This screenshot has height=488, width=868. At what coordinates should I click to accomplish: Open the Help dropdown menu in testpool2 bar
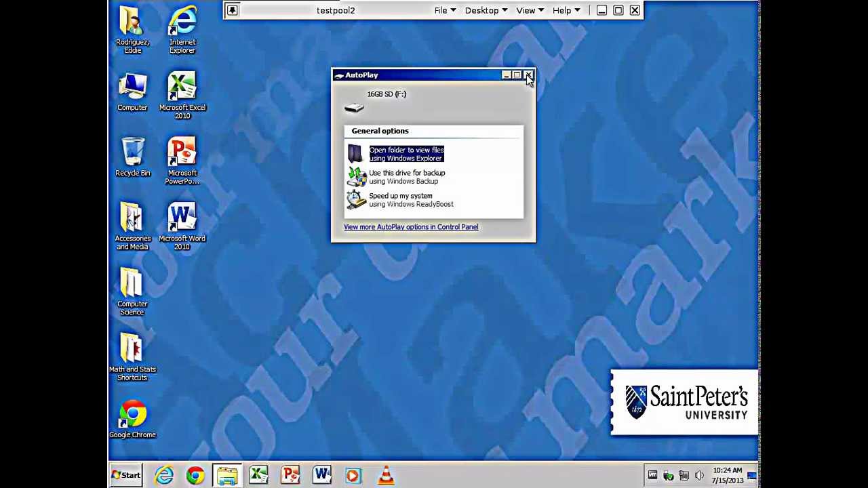click(566, 10)
